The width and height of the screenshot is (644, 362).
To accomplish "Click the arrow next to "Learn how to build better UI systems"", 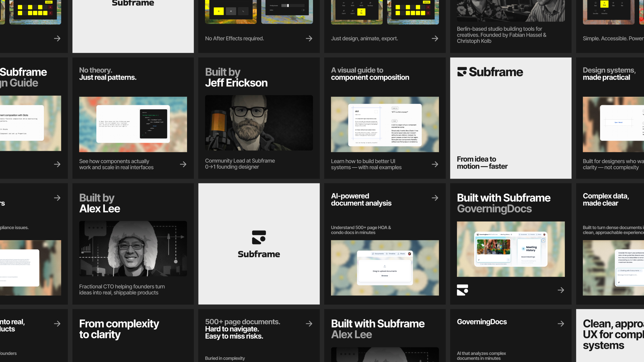I will tap(435, 164).
